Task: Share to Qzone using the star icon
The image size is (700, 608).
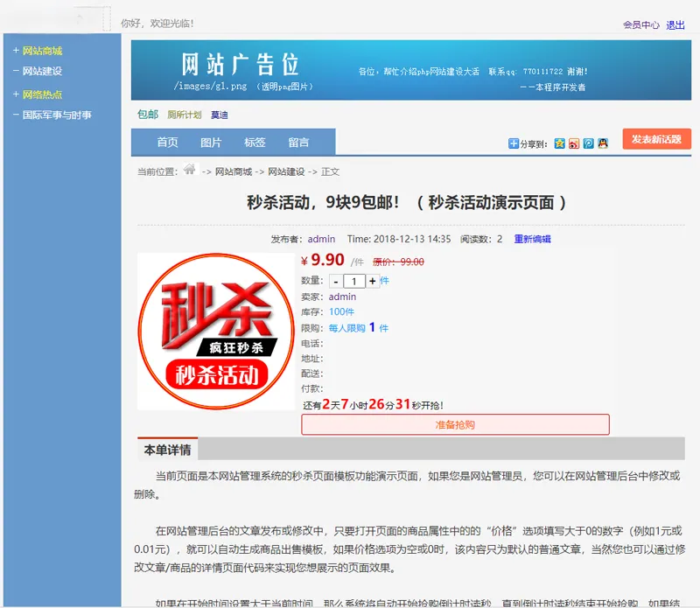Action: (x=559, y=143)
